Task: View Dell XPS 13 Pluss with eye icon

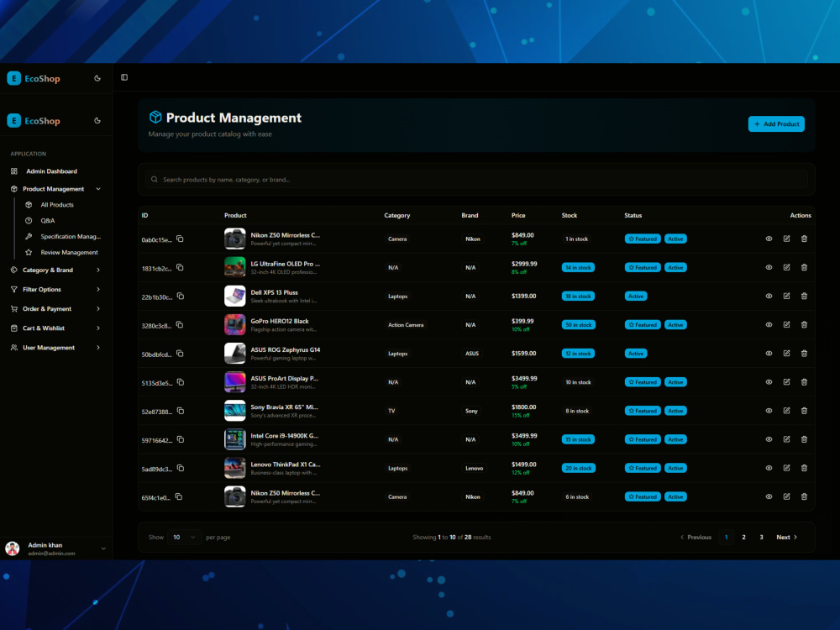Action: point(769,296)
